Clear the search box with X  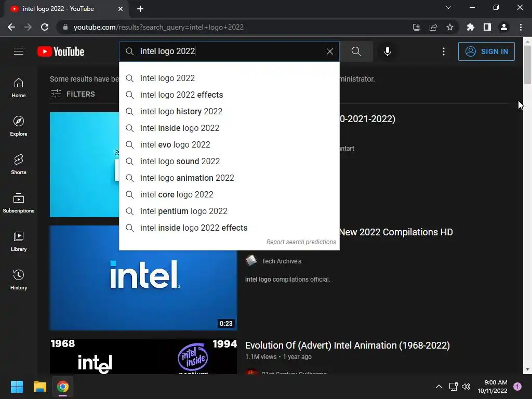point(330,51)
